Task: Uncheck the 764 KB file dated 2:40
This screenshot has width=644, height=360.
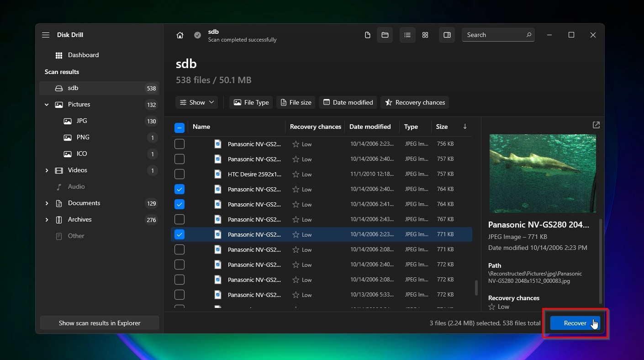Action: [x=179, y=189]
